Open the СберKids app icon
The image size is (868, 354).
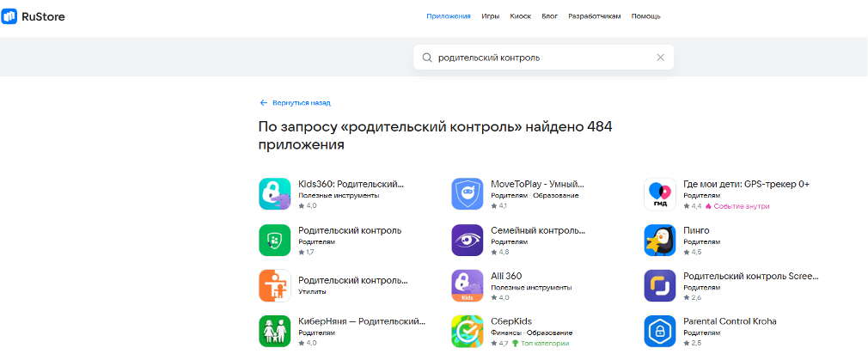(x=468, y=331)
